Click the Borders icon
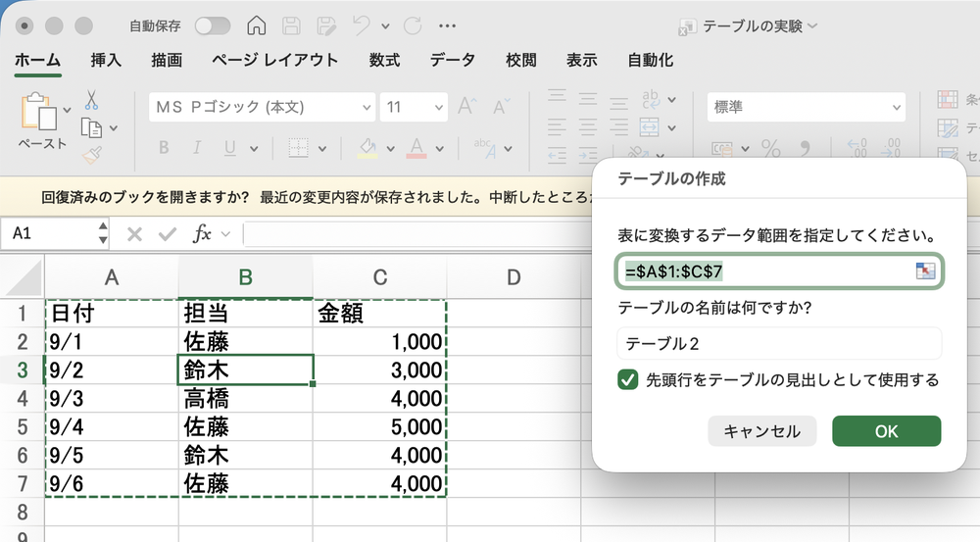 click(298, 148)
